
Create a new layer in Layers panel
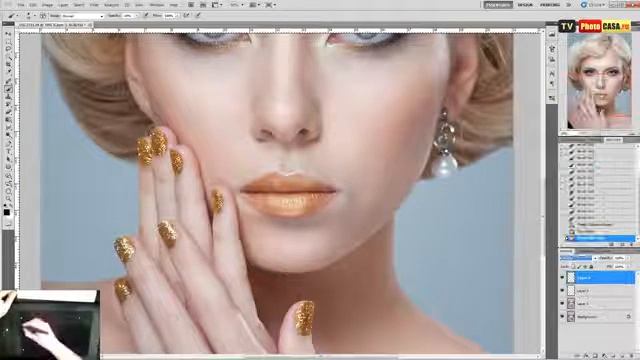(622, 356)
